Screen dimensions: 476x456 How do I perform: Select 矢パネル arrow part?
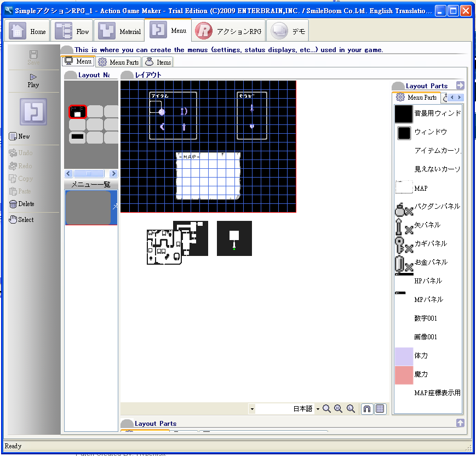(428, 225)
